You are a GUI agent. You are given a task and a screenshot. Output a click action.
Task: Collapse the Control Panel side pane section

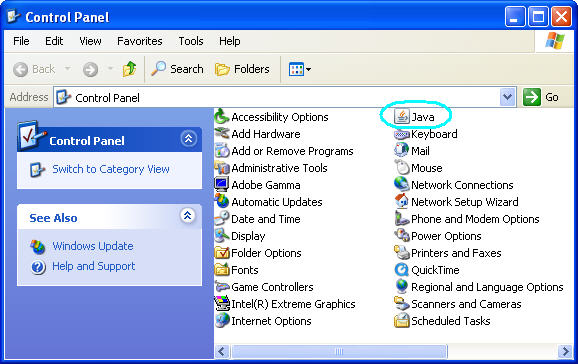tap(188, 139)
